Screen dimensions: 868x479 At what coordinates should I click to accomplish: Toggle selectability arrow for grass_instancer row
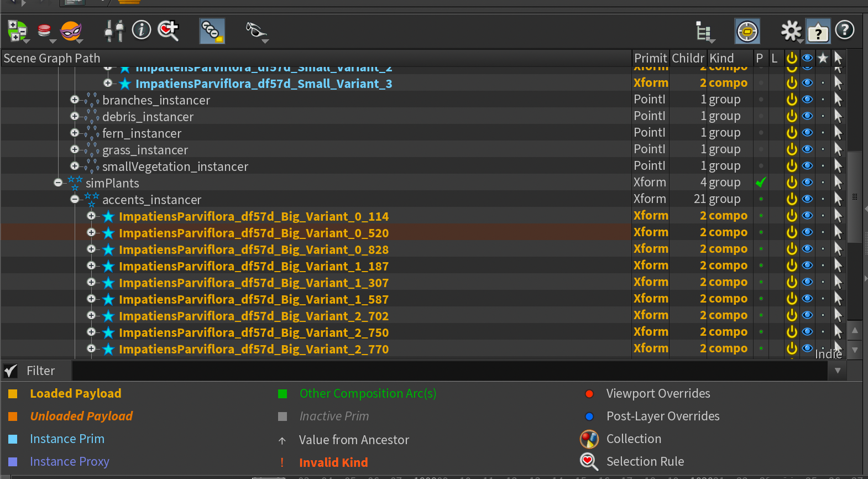pos(838,149)
